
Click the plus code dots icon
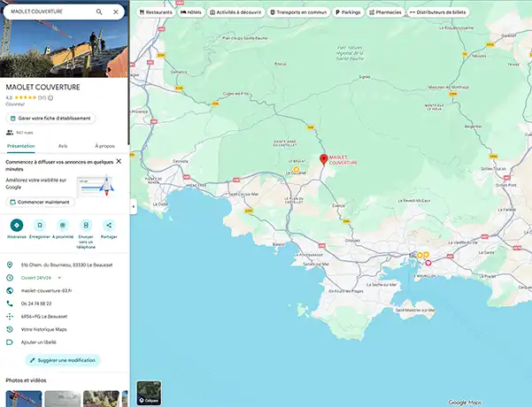10,317
